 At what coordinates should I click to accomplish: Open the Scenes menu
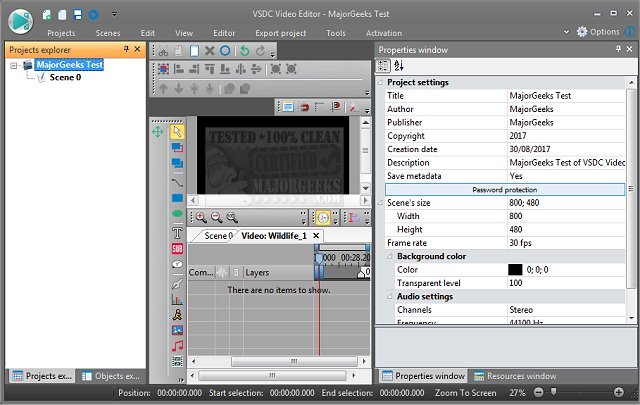(108, 33)
